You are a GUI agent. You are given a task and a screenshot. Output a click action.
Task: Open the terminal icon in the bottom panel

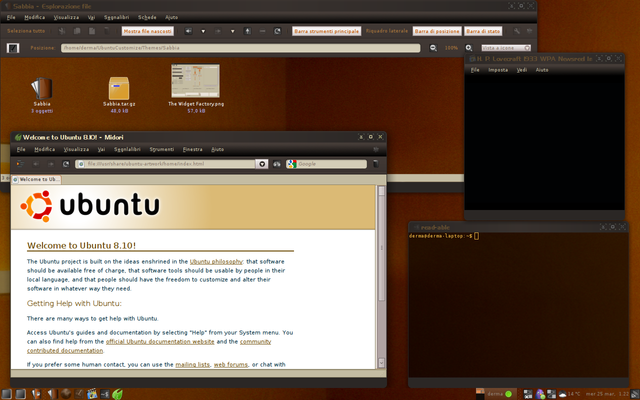(105, 394)
